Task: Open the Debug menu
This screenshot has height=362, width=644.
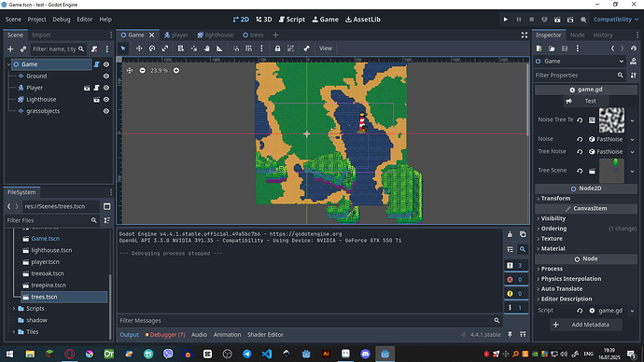Action: [x=62, y=20]
